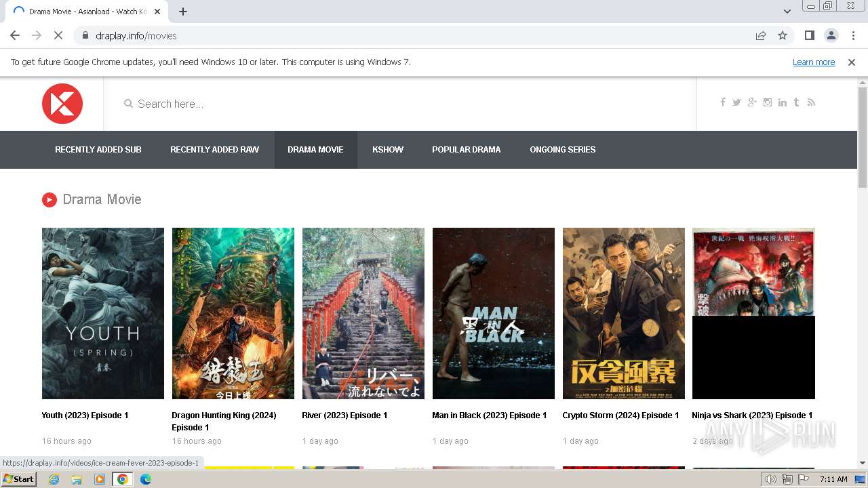Image resolution: width=868 pixels, height=488 pixels.
Task: Stop page loading with the X button
Action: [58, 35]
